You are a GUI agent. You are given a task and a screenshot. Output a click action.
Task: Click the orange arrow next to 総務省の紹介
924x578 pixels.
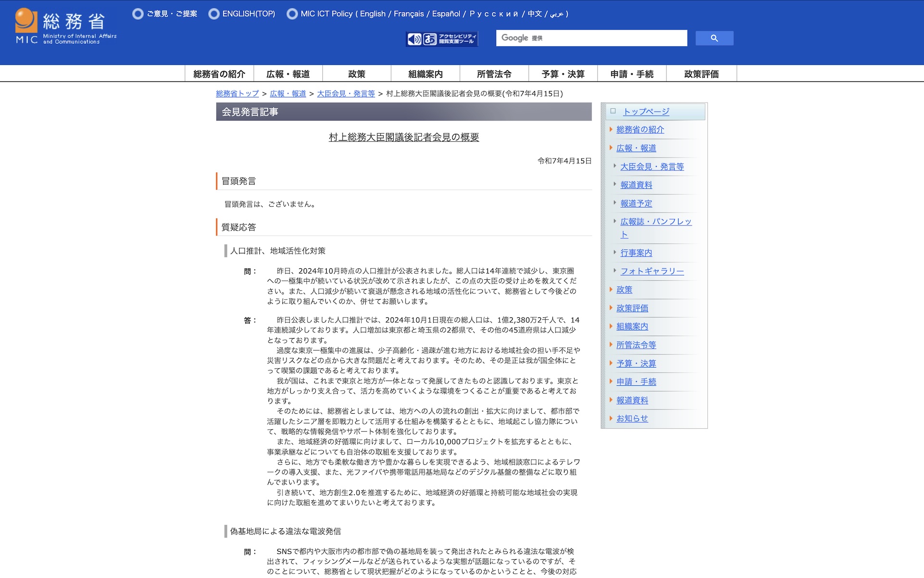pos(611,130)
